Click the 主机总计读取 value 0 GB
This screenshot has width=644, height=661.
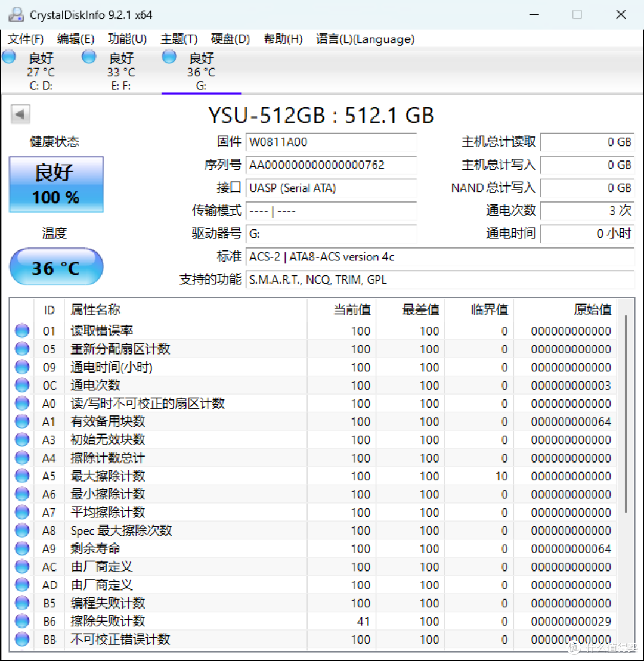coord(587,142)
